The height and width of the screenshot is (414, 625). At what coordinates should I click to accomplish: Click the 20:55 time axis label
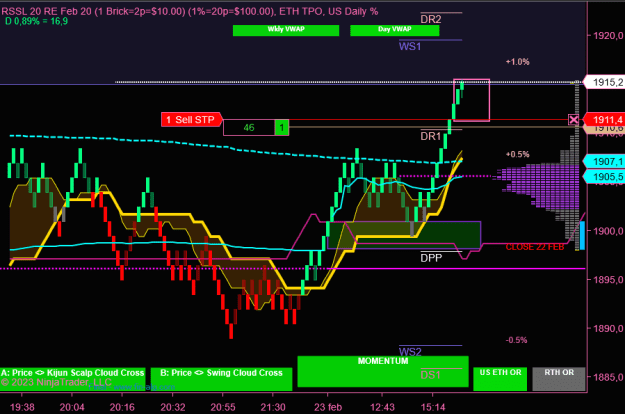pyautogui.click(x=223, y=407)
